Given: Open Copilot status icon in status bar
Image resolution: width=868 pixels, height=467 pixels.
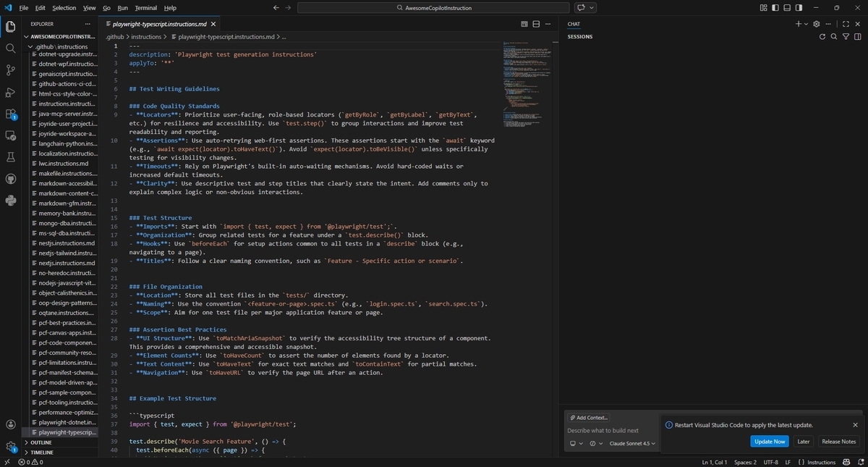Looking at the screenshot, I should pyautogui.click(x=846, y=462).
